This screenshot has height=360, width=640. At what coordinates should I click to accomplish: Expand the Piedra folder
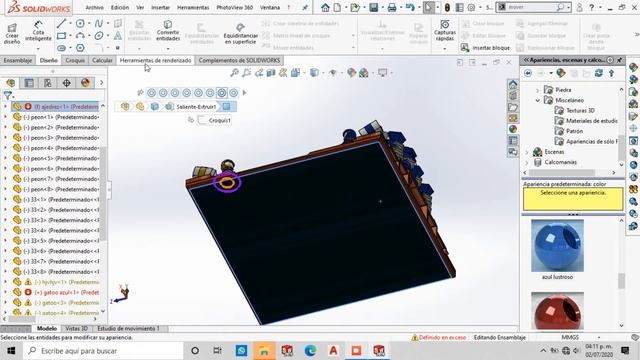pos(538,90)
